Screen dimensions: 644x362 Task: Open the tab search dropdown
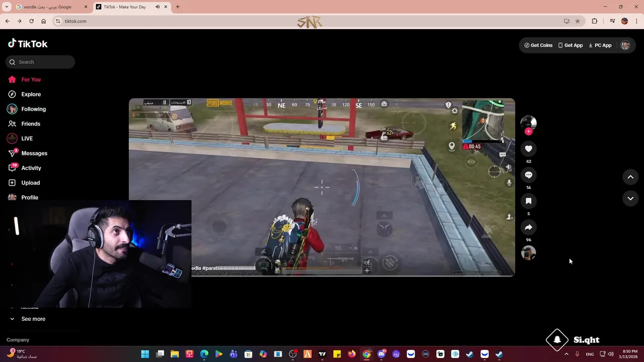(x=7, y=7)
